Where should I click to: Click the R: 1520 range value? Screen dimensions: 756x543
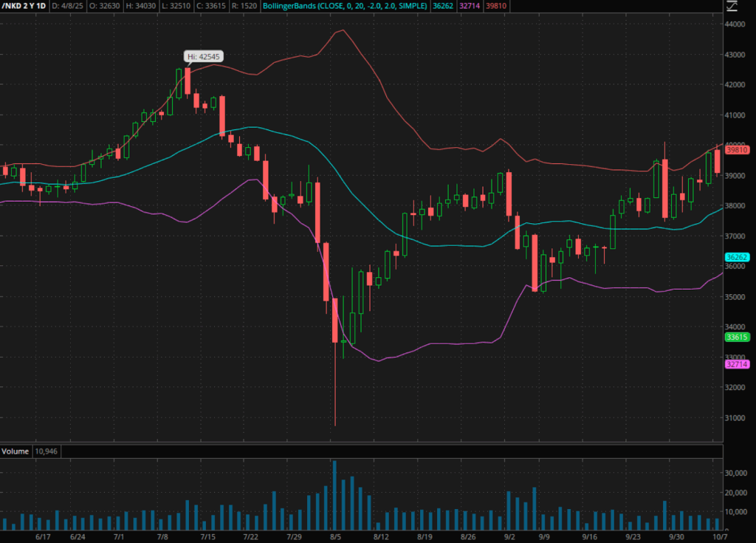(x=244, y=6)
